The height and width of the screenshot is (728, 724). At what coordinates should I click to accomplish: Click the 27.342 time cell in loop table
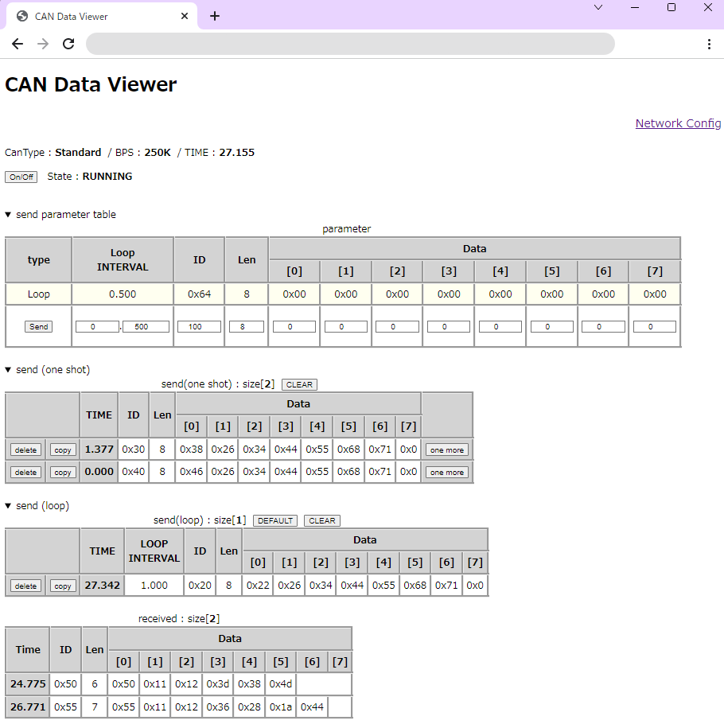(102, 585)
